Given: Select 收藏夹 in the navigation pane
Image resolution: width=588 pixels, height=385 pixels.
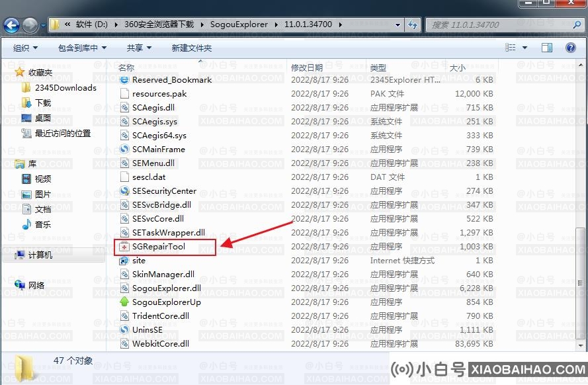Looking at the screenshot, I should 40,72.
